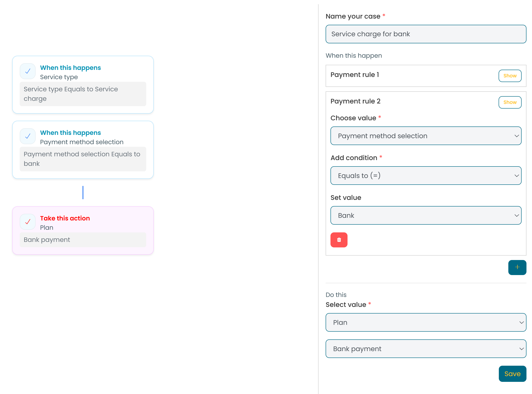Open the Bank payment dropdown under Do this
Viewport: 532px width, 394px height.
click(426, 349)
